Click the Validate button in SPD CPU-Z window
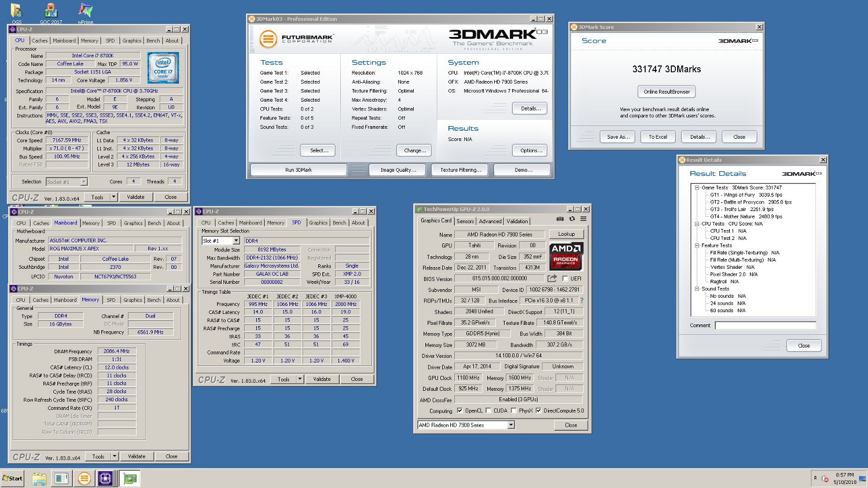The height and width of the screenshot is (488, 868). point(322,379)
